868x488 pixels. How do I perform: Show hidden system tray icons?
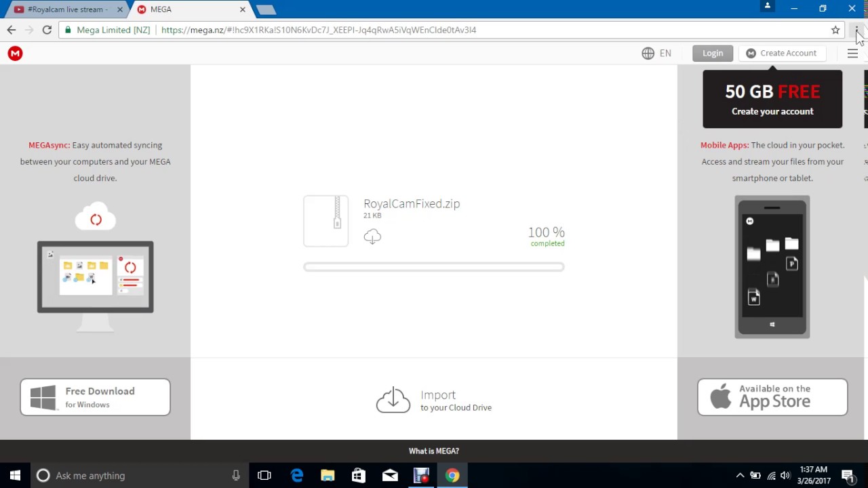[740, 476]
